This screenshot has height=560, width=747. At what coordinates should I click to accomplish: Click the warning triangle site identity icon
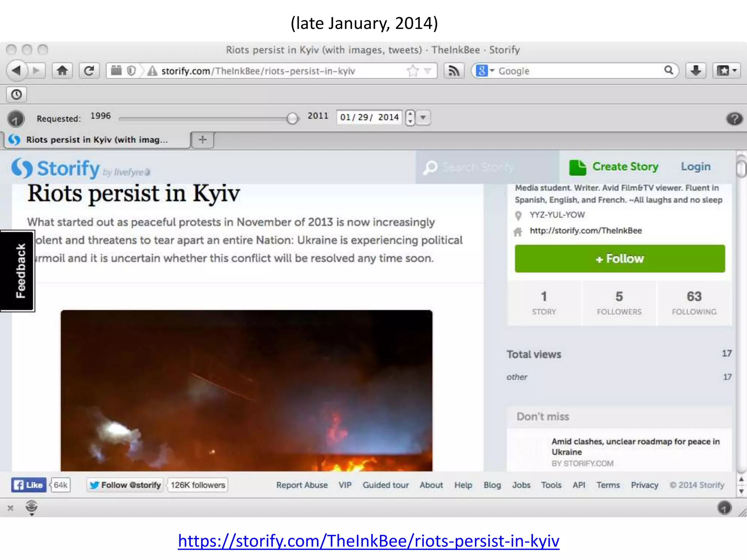[x=152, y=70]
